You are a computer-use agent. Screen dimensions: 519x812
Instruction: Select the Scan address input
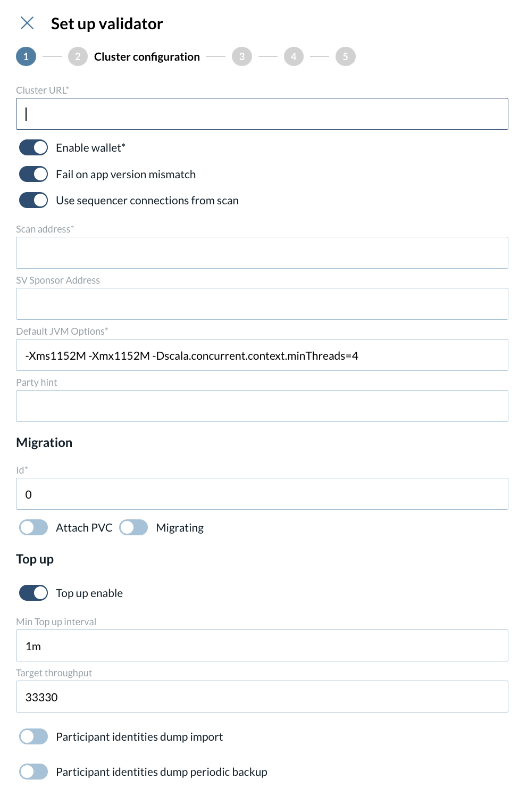tap(262, 252)
